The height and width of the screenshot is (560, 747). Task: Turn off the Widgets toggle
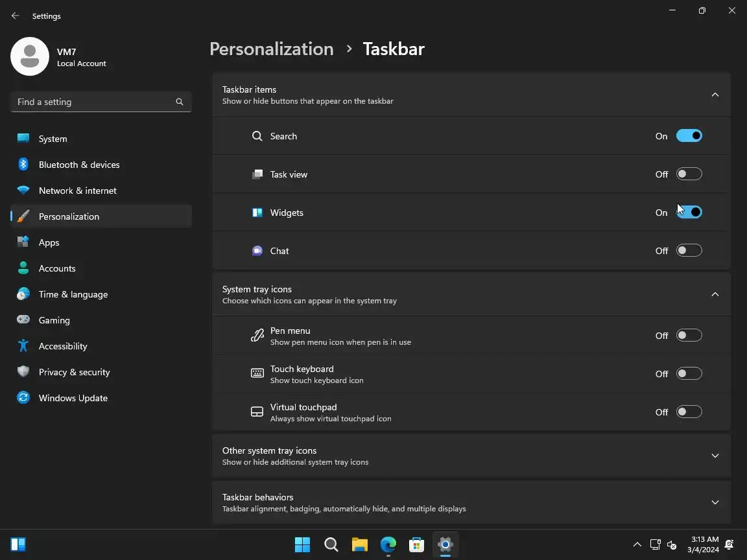[689, 213]
